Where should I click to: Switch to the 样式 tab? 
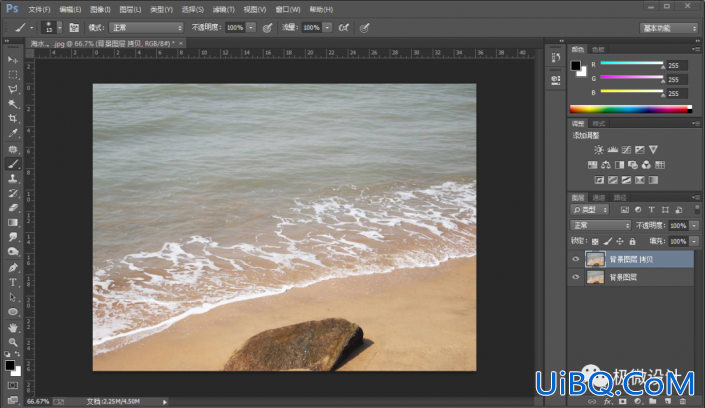(x=598, y=124)
